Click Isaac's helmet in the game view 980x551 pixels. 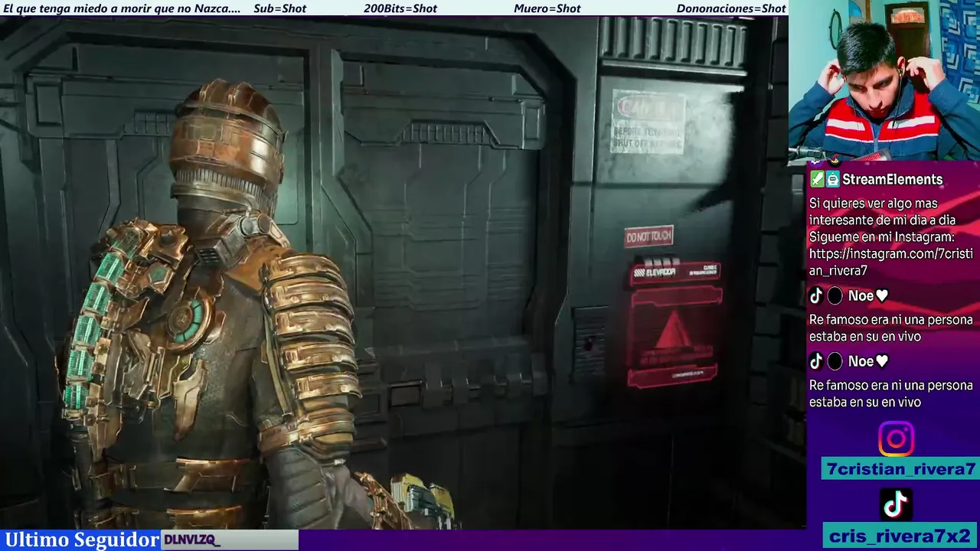click(227, 144)
